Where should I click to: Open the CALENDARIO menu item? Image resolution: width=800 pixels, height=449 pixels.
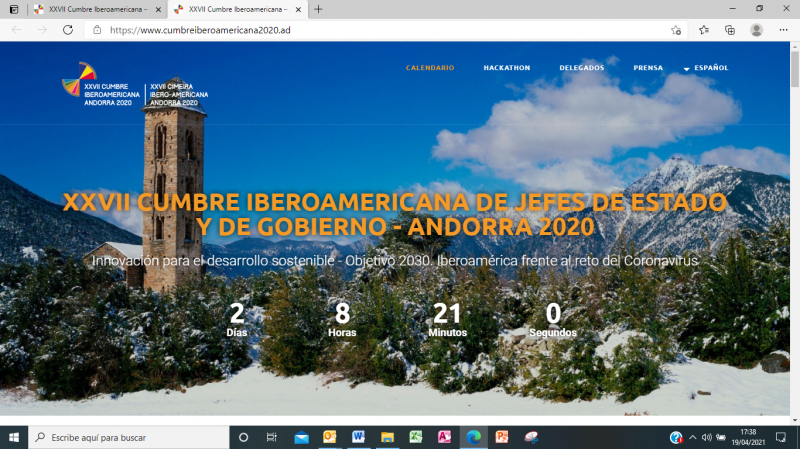[x=430, y=68]
